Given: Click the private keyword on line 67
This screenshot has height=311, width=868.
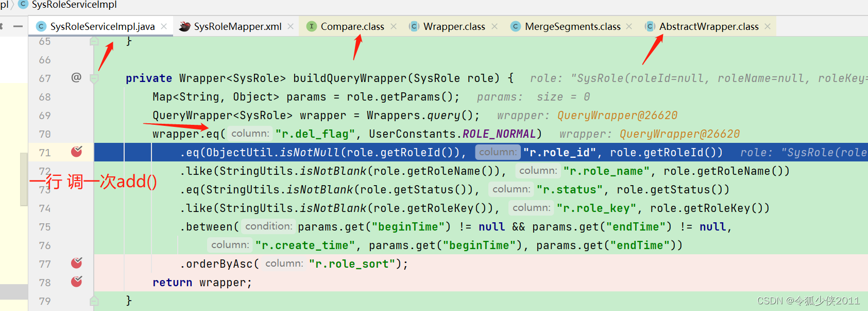Looking at the screenshot, I should (149, 78).
